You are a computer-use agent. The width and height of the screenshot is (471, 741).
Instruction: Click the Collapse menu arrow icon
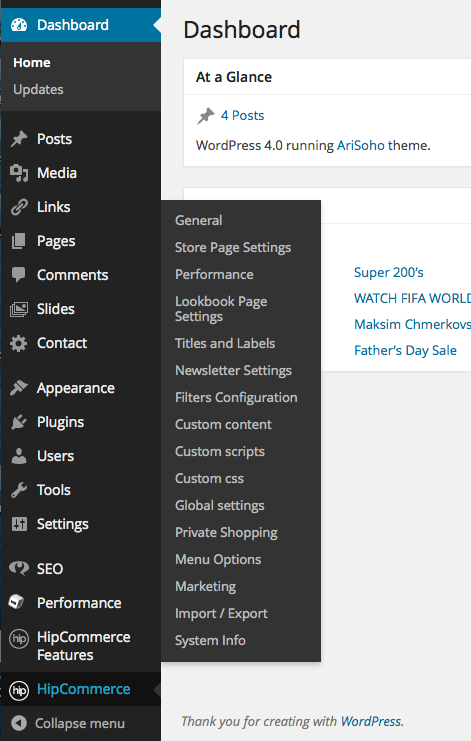pyautogui.click(x=19, y=723)
